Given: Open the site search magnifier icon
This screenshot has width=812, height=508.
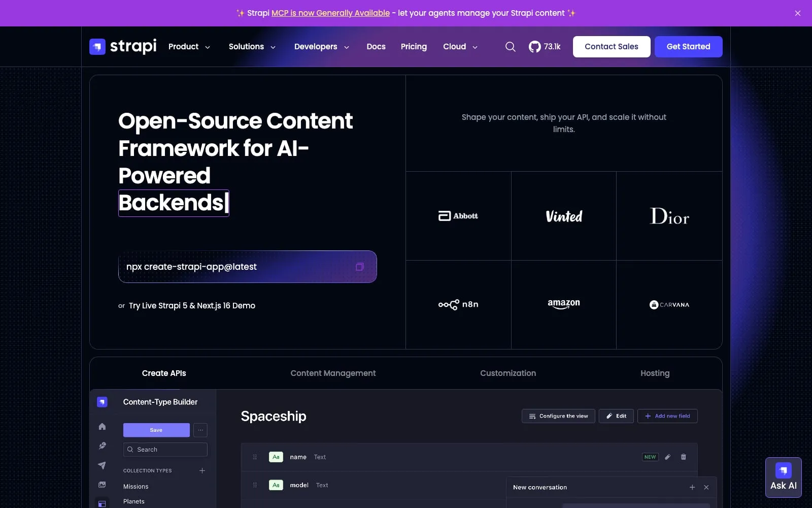Looking at the screenshot, I should click(511, 47).
